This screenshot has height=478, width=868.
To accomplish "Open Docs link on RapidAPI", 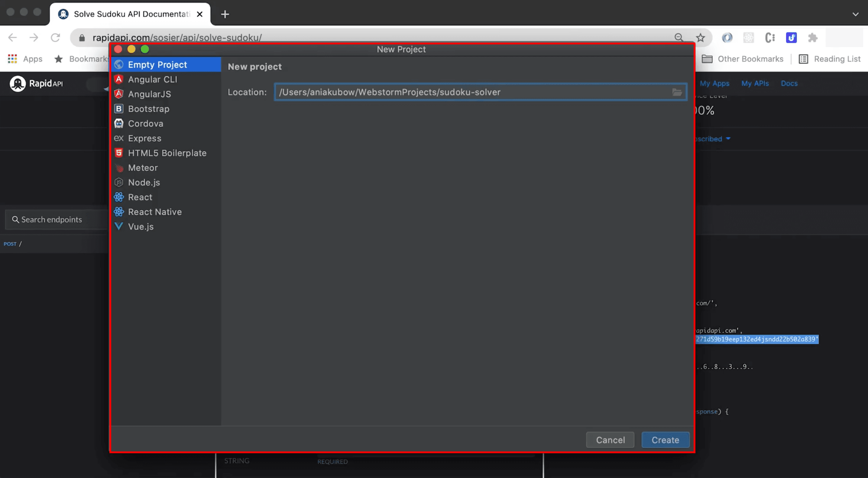I will pos(789,83).
